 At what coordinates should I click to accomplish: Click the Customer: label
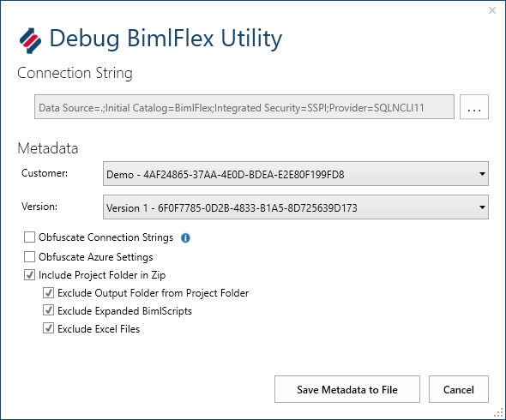[x=45, y=173]
